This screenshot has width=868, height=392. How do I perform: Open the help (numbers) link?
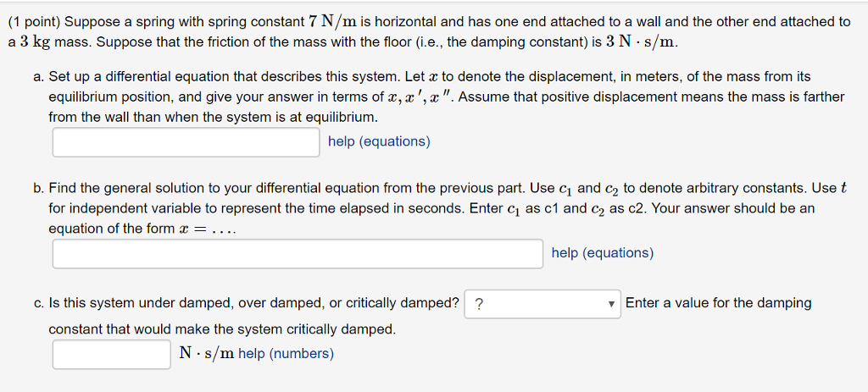[x=286, y=354]
